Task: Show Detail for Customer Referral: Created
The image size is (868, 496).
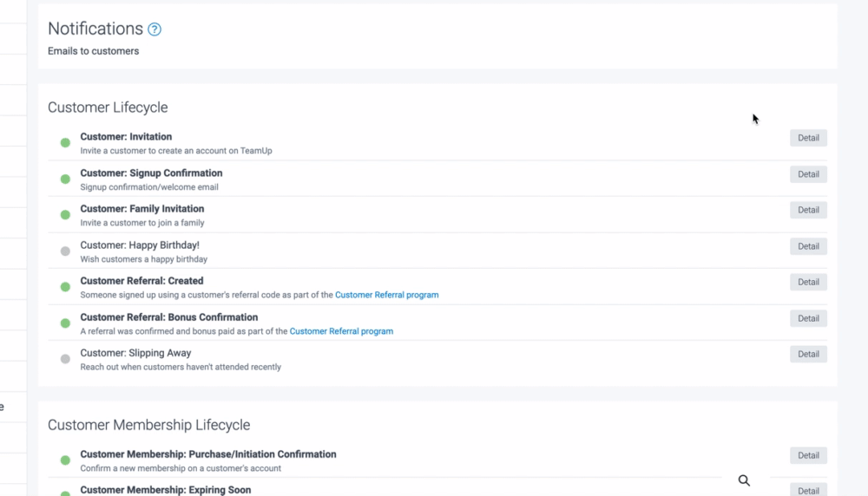Action: [808, 282]
